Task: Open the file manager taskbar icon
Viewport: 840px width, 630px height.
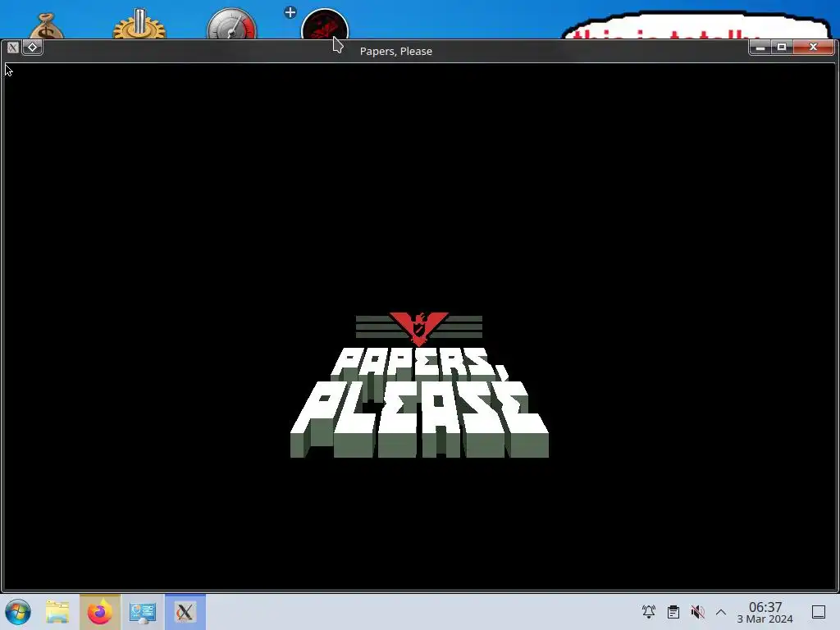Action: click(x=57, y=612)
